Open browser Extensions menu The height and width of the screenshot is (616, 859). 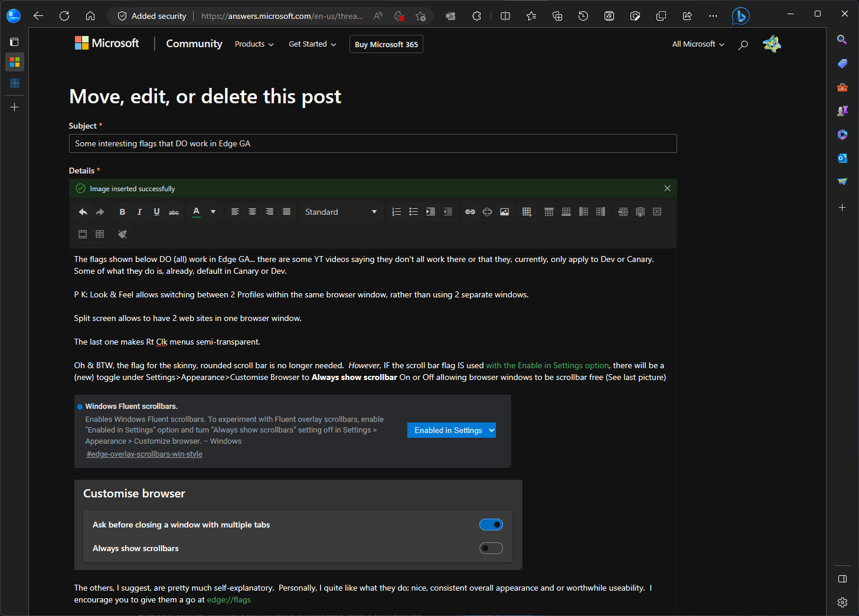[476, 16]
